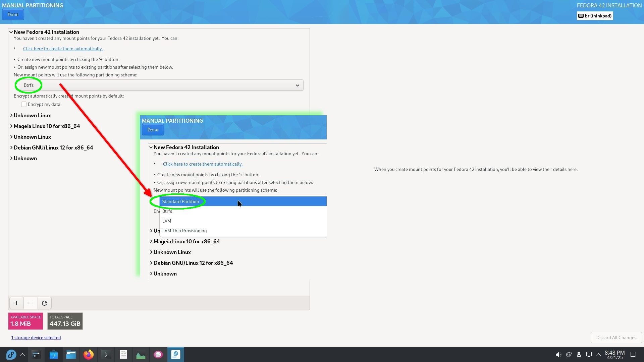This screenshot has height=362, width=644.
Task: Remove selected mount point with minus button
Action: click(31, 303)
